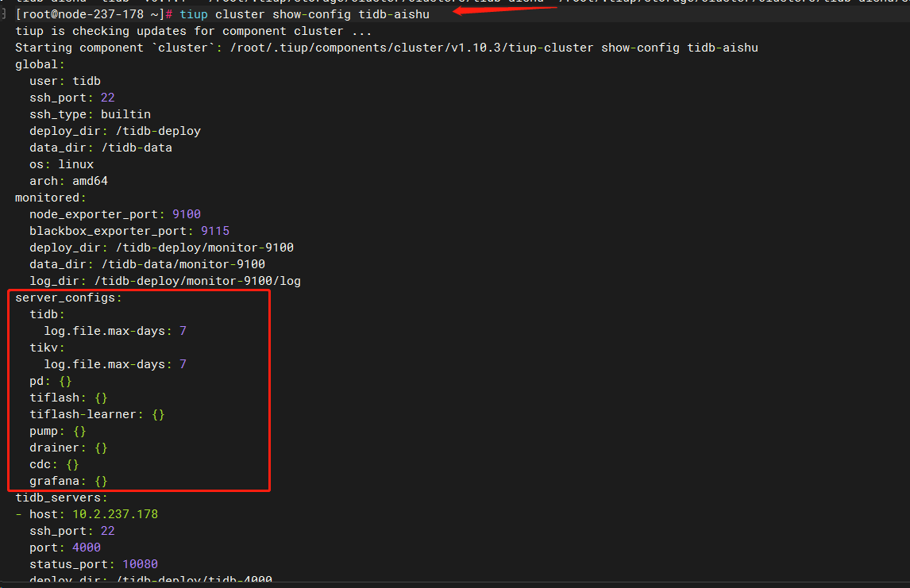
Task: Click the log_dir path /tidb-deploy/monitor-9100/log
Action: tap(197, 281)
